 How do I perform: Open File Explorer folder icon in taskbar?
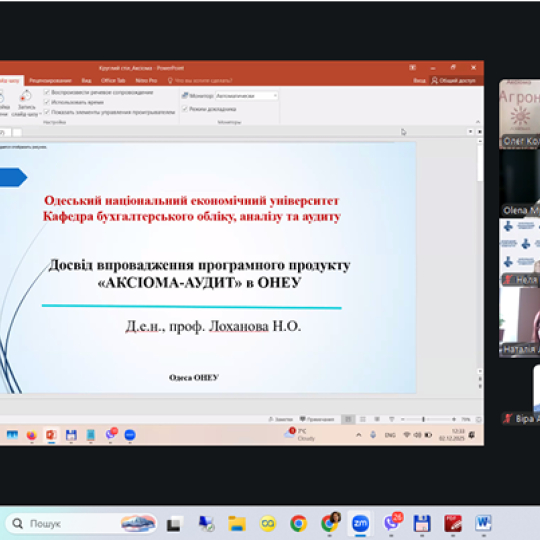[237, 523]
